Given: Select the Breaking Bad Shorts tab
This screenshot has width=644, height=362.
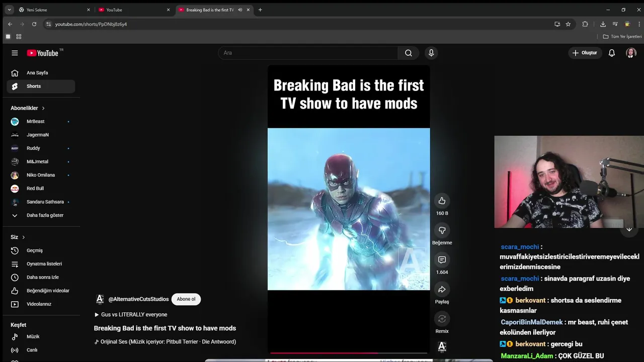Looking at the screenshot, I should pos(210,10).
